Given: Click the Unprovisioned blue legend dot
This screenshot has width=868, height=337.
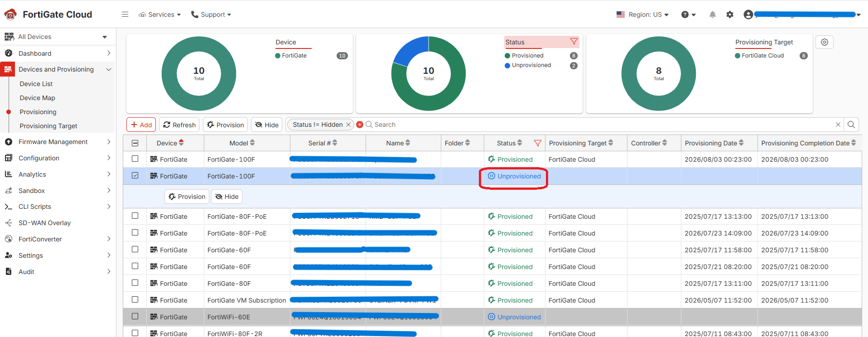Looking at the screenshot, I should [507, 65].
